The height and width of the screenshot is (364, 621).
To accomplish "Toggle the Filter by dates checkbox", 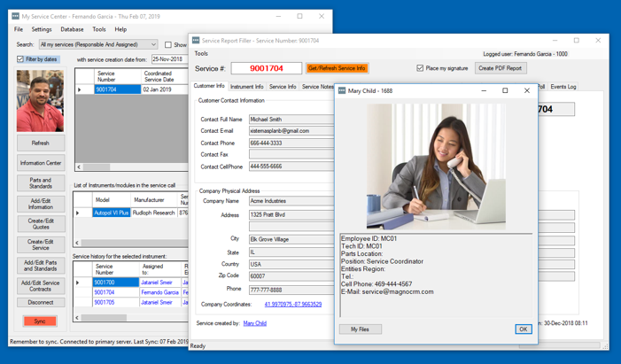I will click(x=20, y=59).
